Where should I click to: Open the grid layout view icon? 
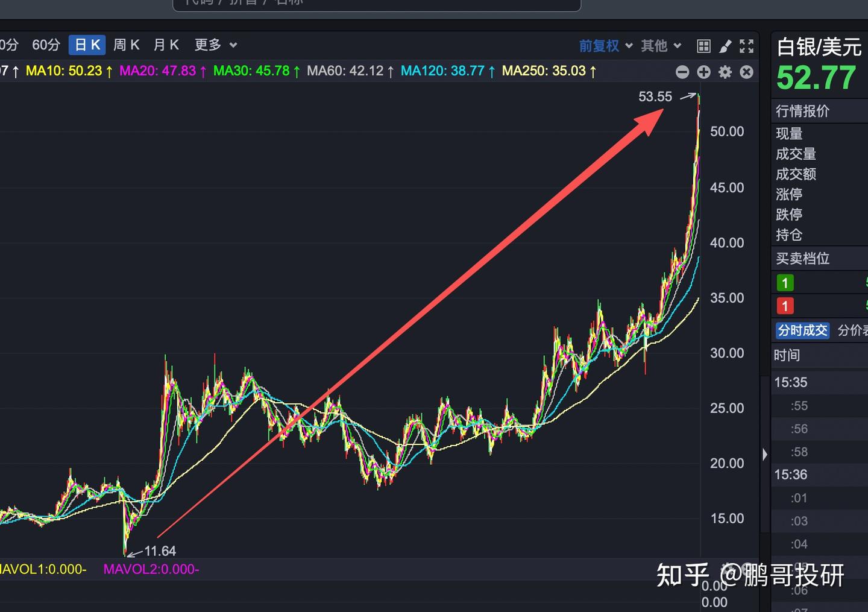pyautogui.click(x=703, y=45)
